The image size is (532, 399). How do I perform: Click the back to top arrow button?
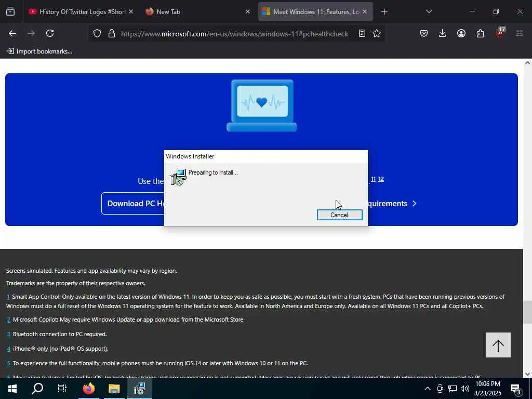[x=498, y=345]
